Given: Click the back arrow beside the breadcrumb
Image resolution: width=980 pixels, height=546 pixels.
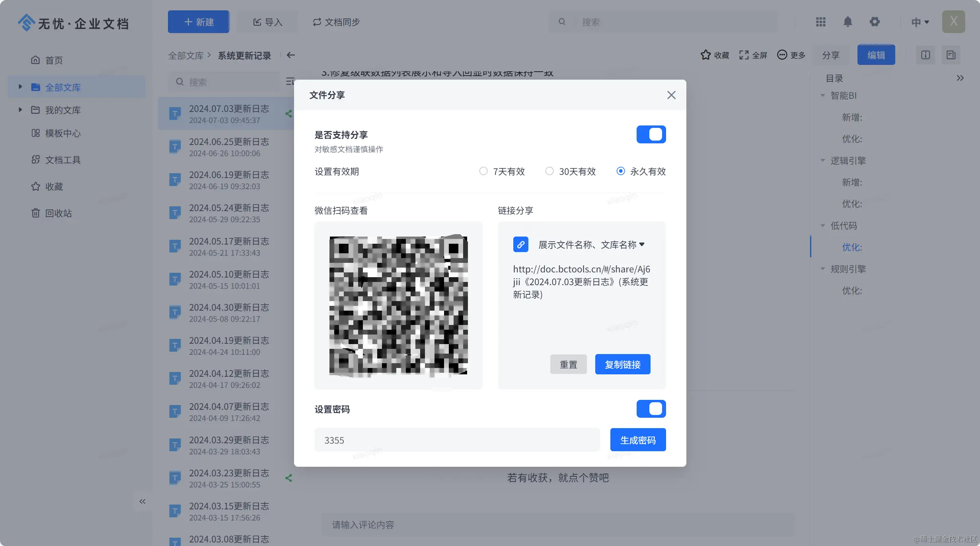Looking at the screenshot, I should point(291,55).
